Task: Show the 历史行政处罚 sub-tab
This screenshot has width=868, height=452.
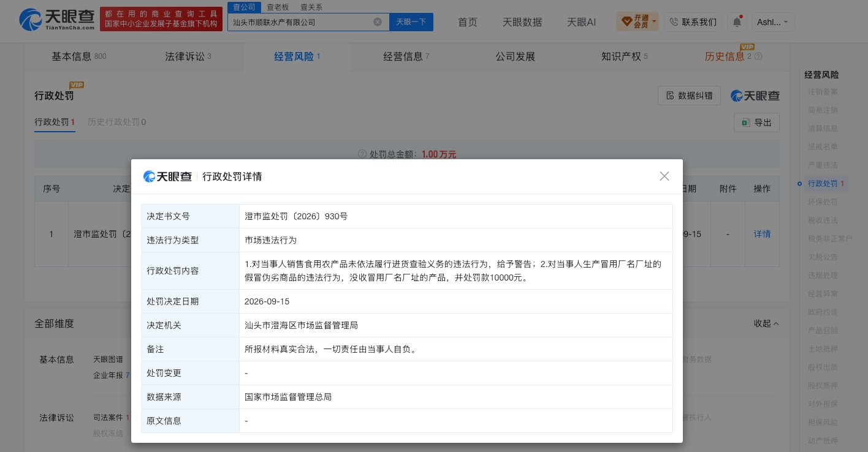Action: pos(116,122)
